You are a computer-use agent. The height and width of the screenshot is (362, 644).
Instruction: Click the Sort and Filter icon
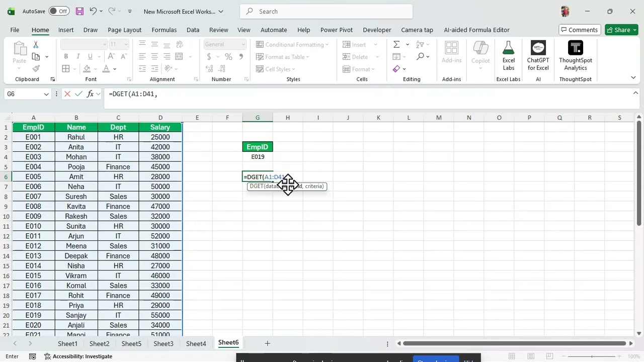(x=420, y=44)
